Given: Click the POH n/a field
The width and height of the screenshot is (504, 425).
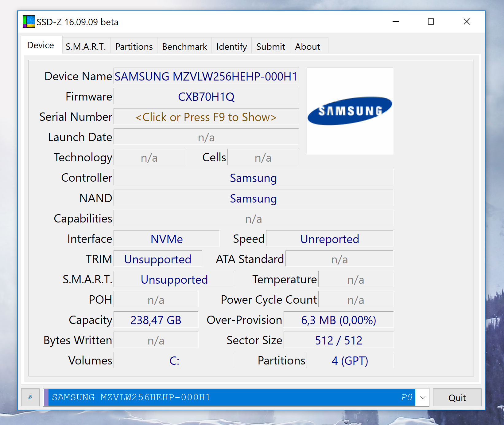Looking at the screenshot, I should coord(156,300).
